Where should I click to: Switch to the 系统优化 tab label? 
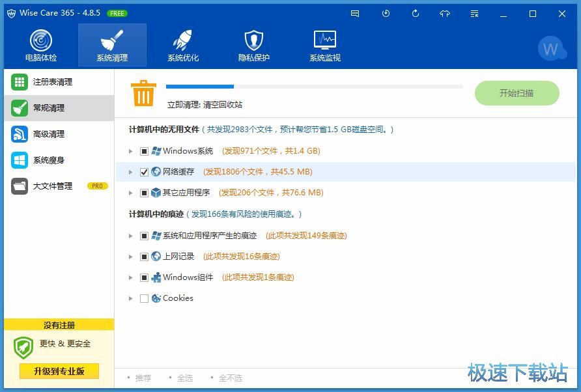pos(182,58)
